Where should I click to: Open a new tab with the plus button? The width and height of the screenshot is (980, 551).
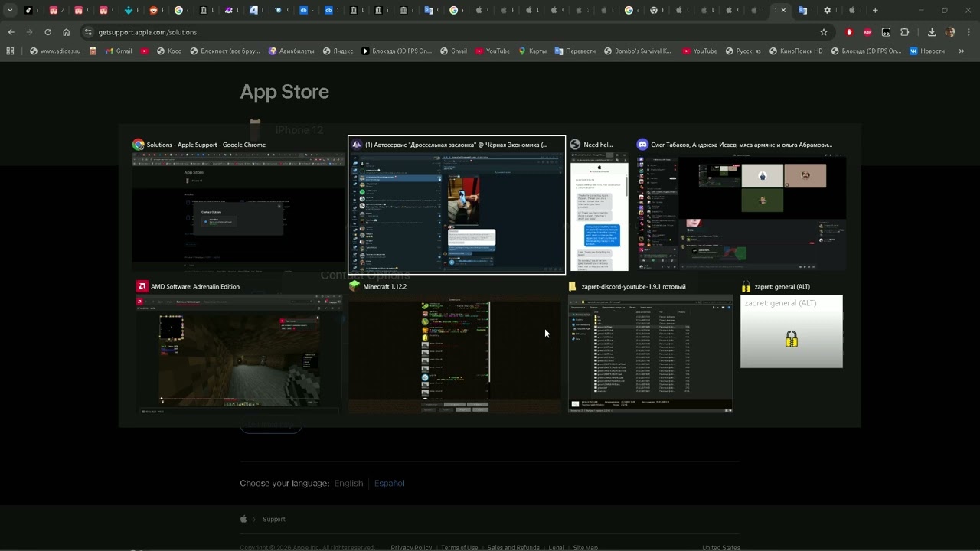[875, 11]
